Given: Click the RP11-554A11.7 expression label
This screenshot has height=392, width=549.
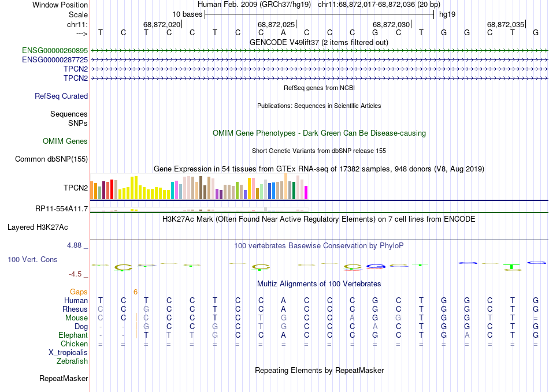Looking at the screenshot, I should point(62,209).
